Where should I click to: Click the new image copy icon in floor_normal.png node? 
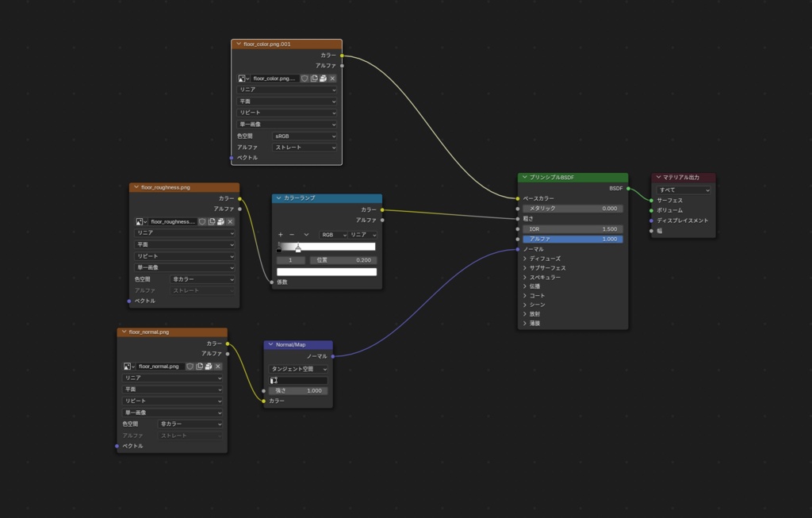point(199,366)
